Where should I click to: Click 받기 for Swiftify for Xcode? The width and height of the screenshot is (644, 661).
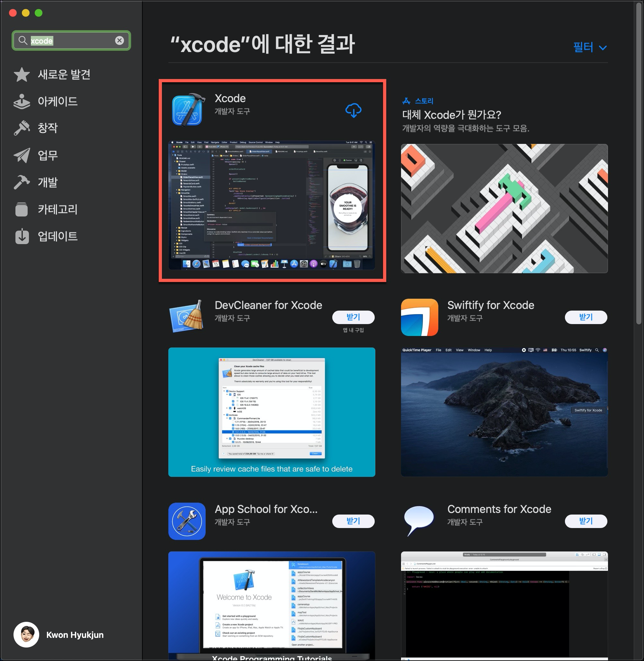(x=586, y=317)
